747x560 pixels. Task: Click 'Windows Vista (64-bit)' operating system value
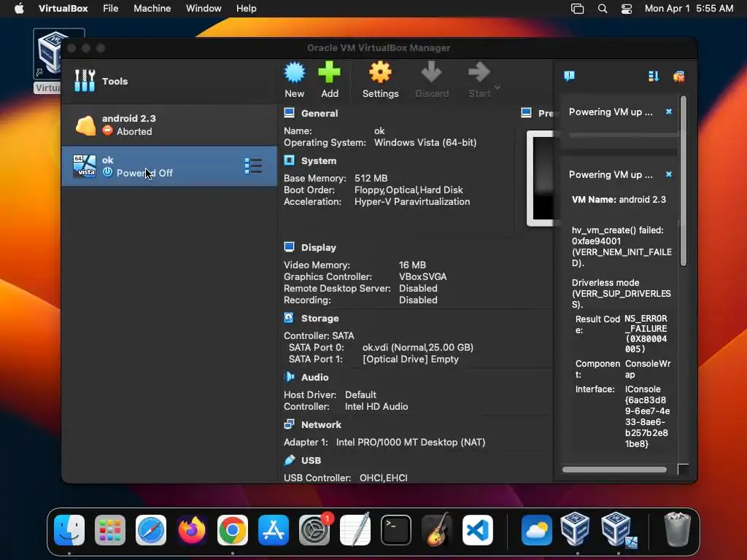coord(425,142)
